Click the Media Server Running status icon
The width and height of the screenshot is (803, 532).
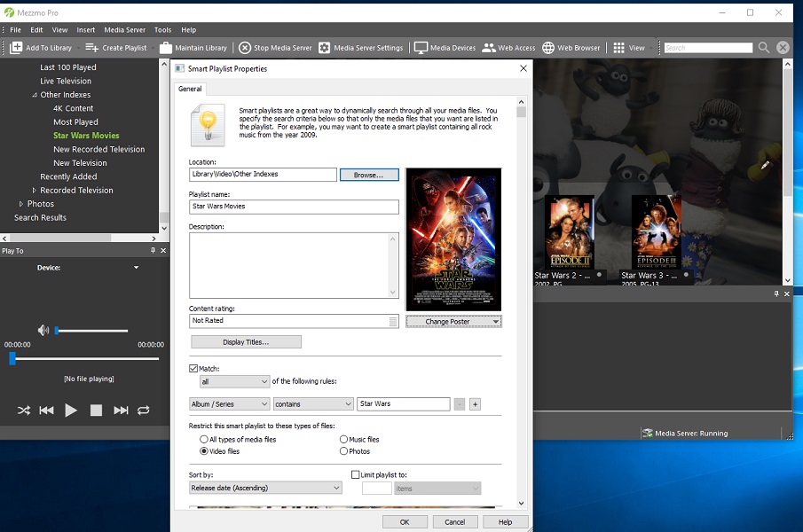tap(648, 434)
